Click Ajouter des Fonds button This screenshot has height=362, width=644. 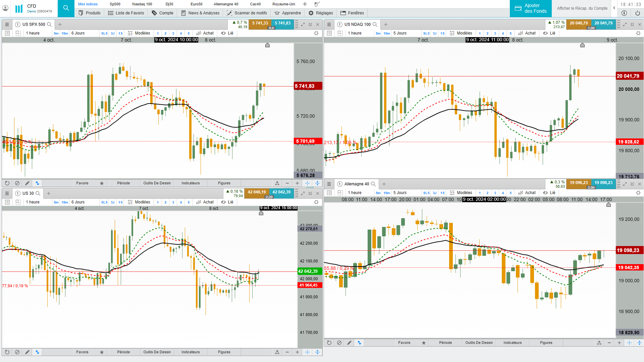[531, 8]
